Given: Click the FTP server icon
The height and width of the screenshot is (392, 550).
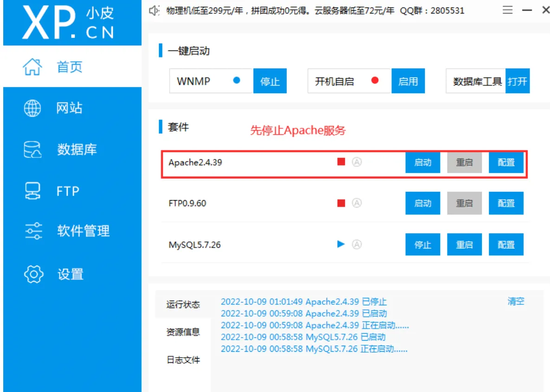Looking at the screenshot, I should (32, 191).
